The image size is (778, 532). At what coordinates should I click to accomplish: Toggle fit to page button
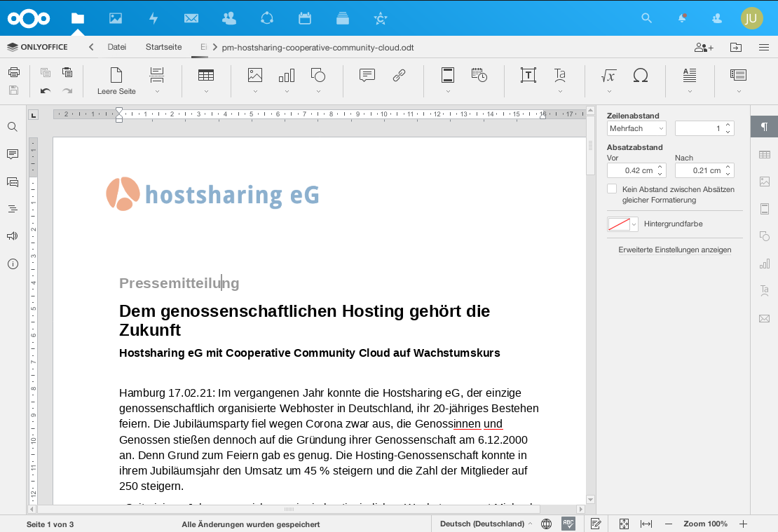pyautogui.click(x=624, y=524)
